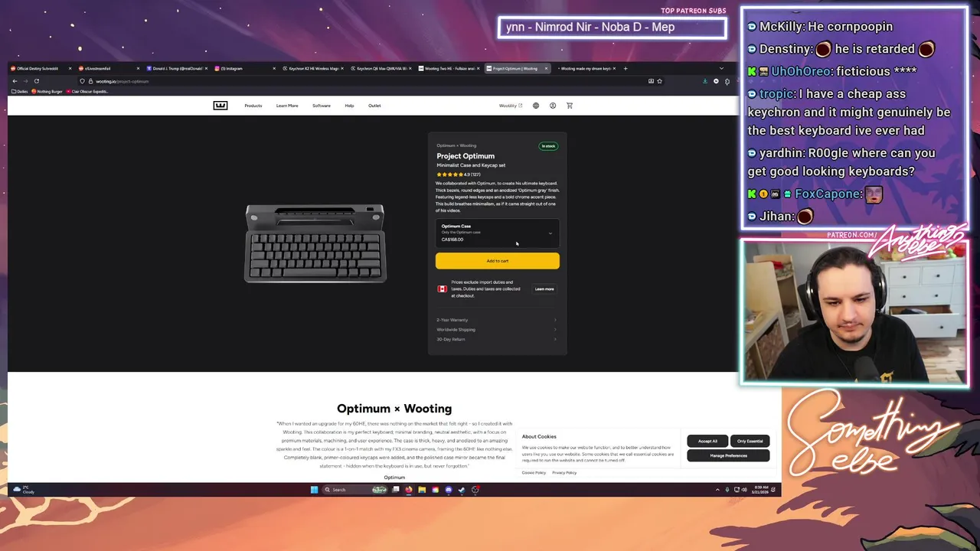The width and height of the screenshot is (980, 551).
Task: Click the Optimum × Wooting breadcrumb
Action: pos(456,145)
